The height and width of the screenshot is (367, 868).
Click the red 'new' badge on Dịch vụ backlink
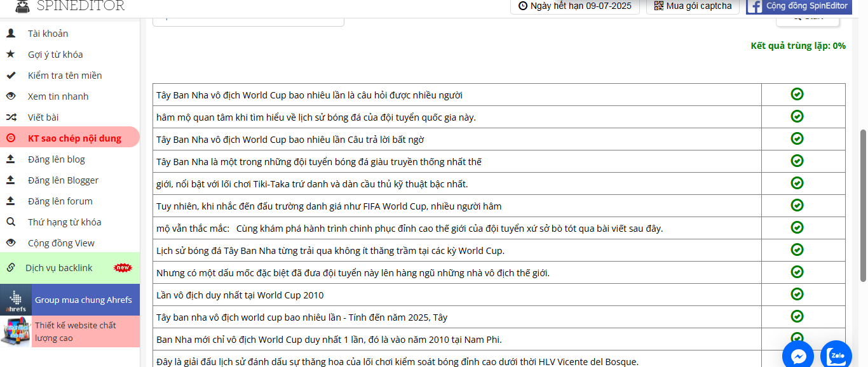pos(122,267)
